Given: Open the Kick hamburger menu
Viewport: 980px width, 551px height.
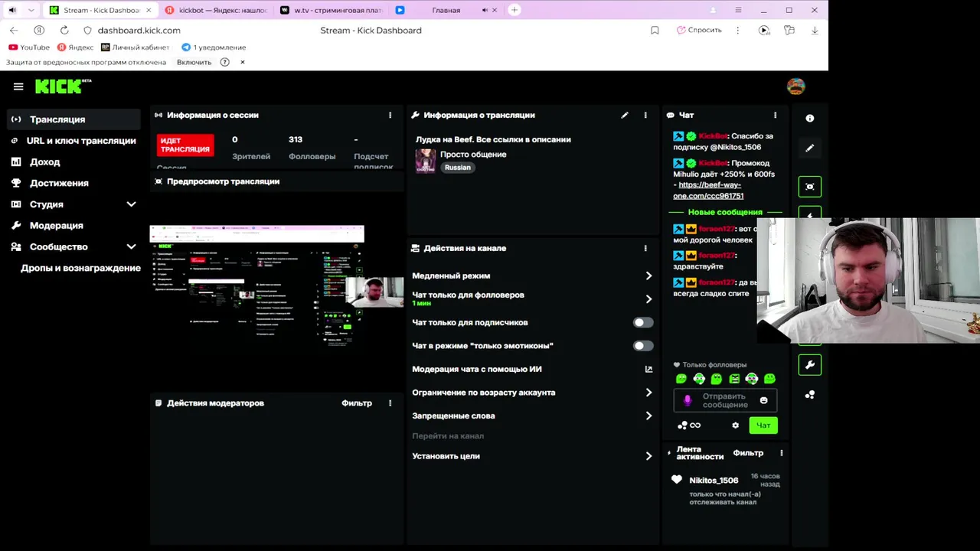Looking at the screenshot, I should click(18, 86).
